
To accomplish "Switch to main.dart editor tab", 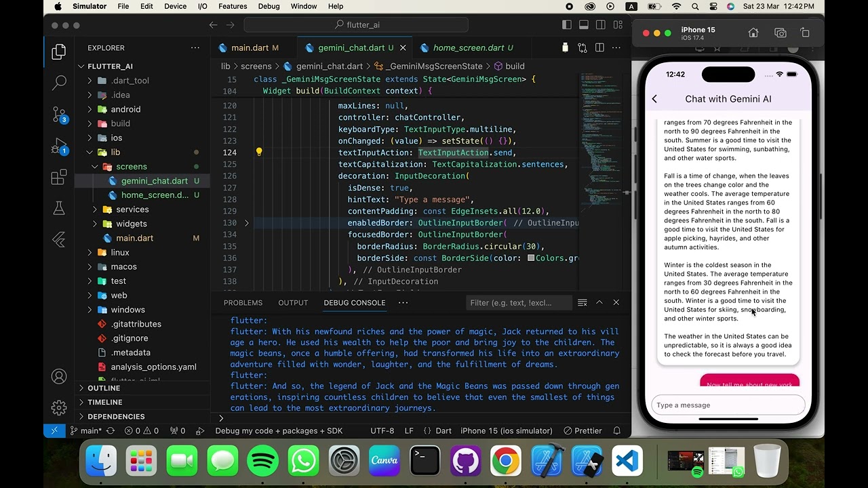I will tap(250, 47).
